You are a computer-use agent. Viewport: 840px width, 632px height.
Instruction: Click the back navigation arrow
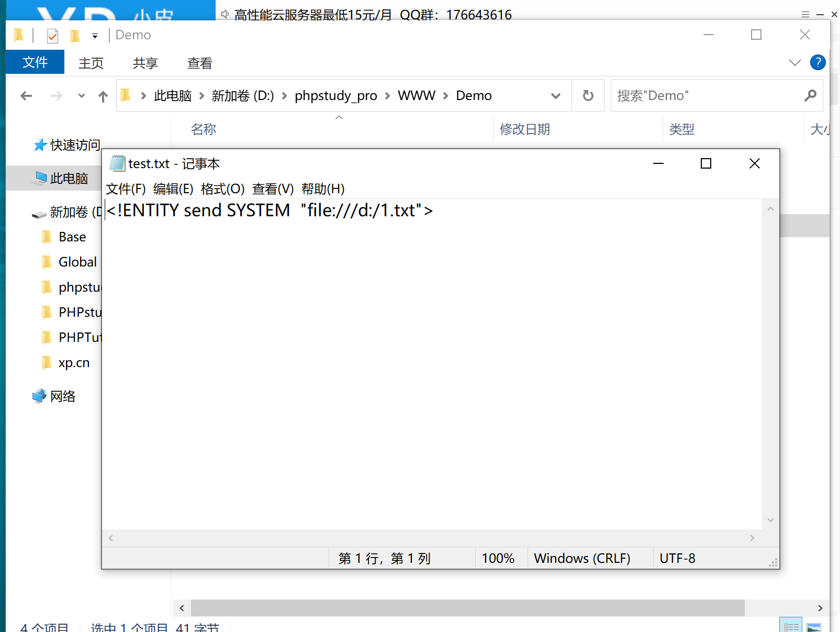tap(26, 95)
